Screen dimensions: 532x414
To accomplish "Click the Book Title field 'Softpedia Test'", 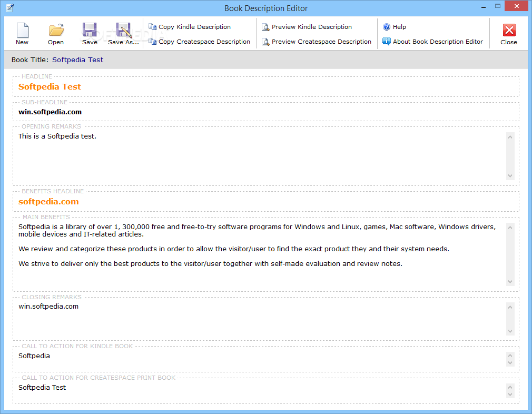I will pos(78,60).
